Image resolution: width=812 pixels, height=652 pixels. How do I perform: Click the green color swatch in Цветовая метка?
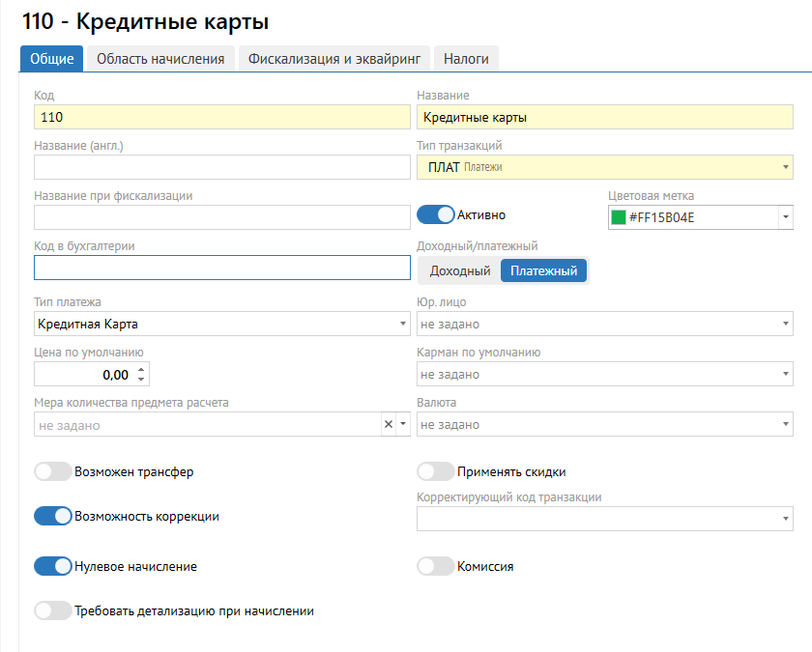[x=619, y=217]
